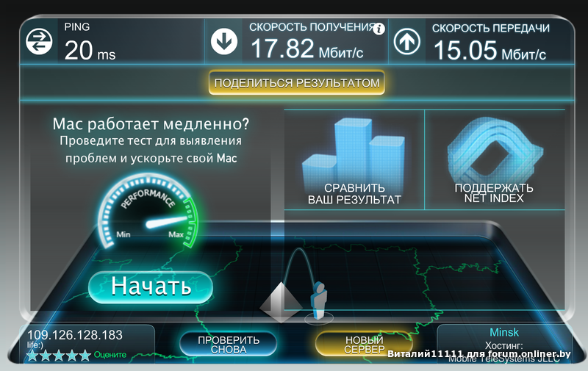Click the Оцените rating link
This screenshot has height=371, width=588.
[110, 355]
